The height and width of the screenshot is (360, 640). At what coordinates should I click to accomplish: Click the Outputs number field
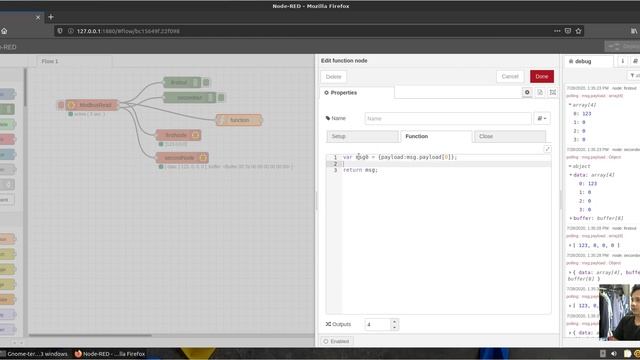pyautogui.click(x=378, y=324)
